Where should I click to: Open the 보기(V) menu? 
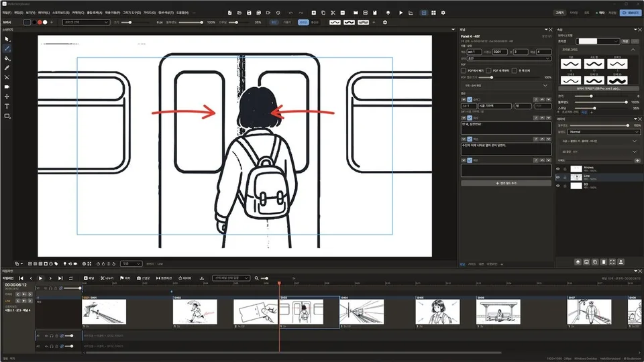30,13
